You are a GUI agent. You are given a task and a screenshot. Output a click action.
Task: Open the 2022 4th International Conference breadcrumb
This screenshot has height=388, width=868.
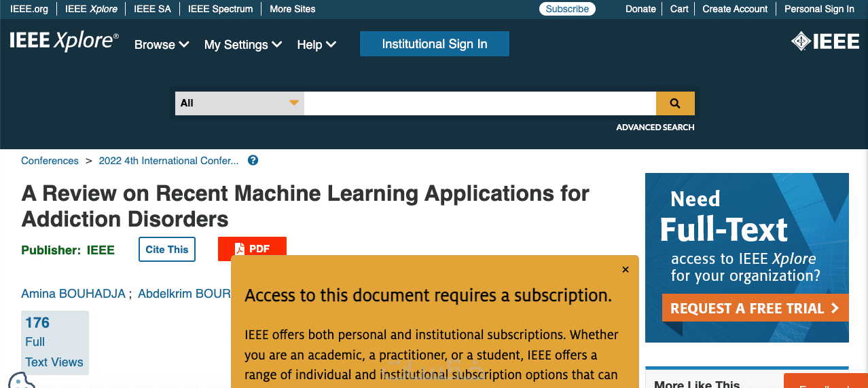169,161
